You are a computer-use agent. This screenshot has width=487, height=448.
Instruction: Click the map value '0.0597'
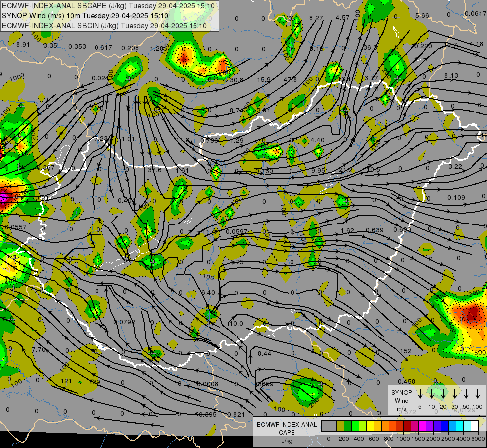(237, 231)
